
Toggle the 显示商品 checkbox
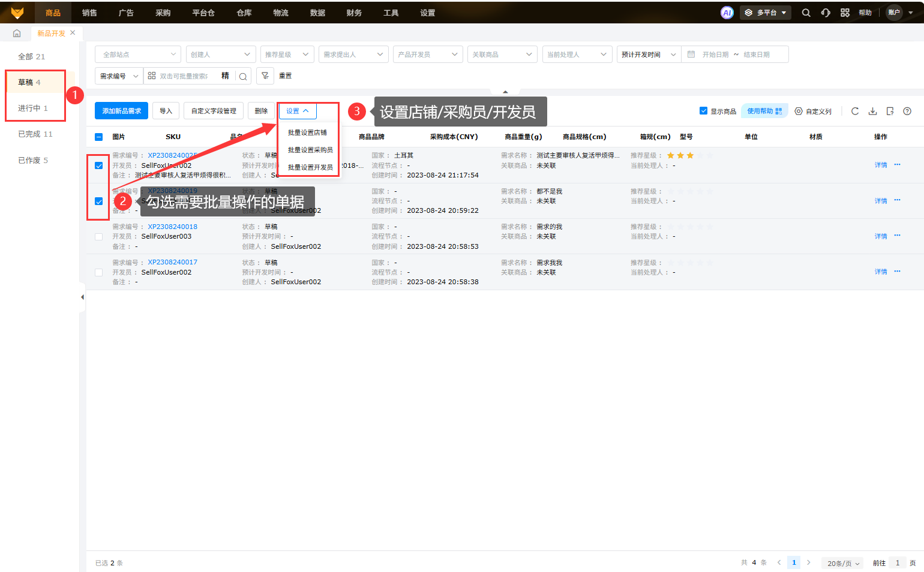(703, 111)
